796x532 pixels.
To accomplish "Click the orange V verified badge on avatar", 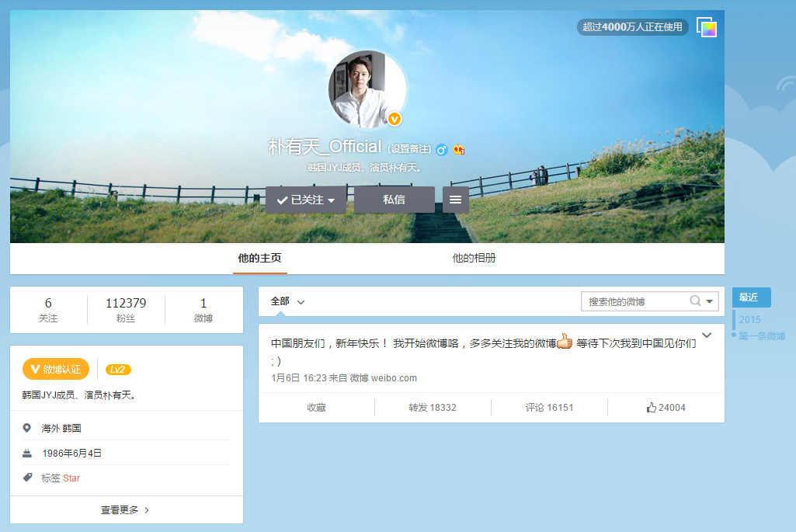I will [x=395, y=119].
